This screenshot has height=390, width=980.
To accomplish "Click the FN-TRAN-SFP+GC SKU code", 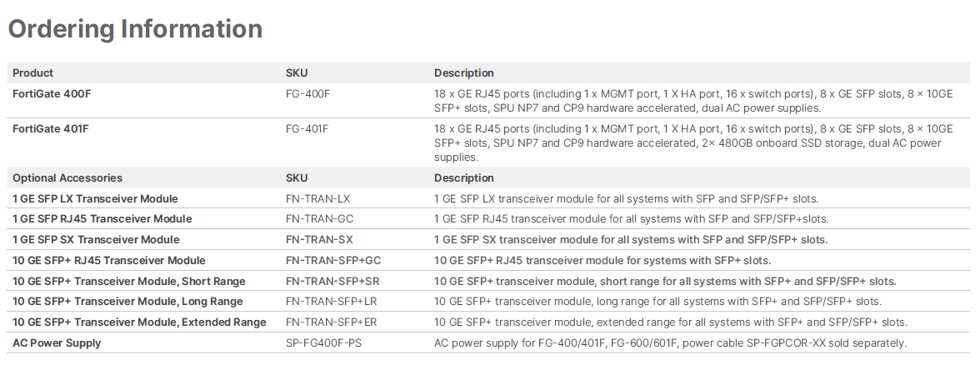I will [333, 260].
